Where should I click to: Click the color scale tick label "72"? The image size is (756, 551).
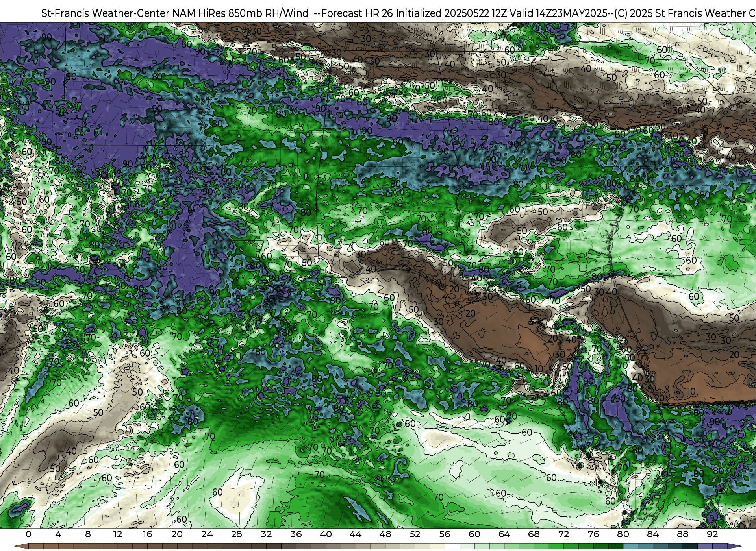(563, 534)
